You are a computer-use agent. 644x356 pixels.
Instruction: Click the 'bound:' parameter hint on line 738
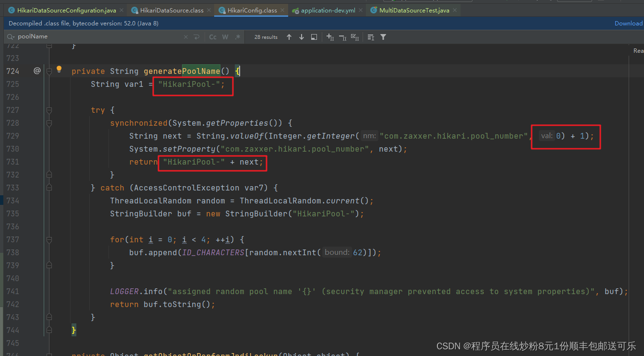(337, 252)
